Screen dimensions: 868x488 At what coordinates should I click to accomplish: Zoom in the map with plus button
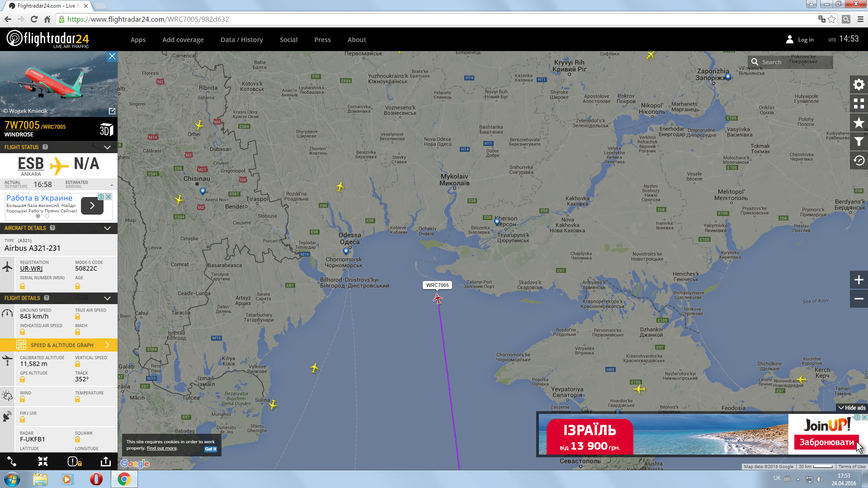pyautogui.click(x=859, y=280)
